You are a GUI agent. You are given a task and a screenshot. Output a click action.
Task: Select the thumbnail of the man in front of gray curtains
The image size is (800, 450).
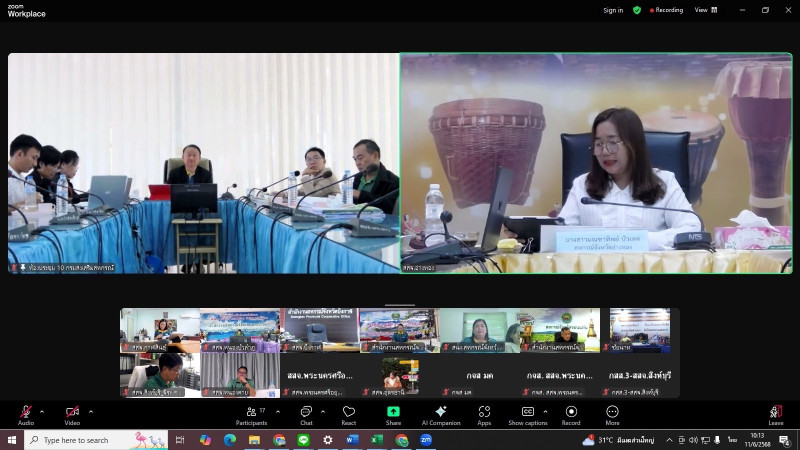[240, 376]
